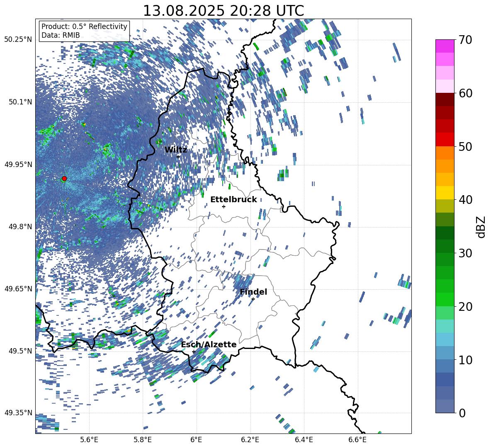
Task: Click the 49.95°N latitude label
Action: 18,164
